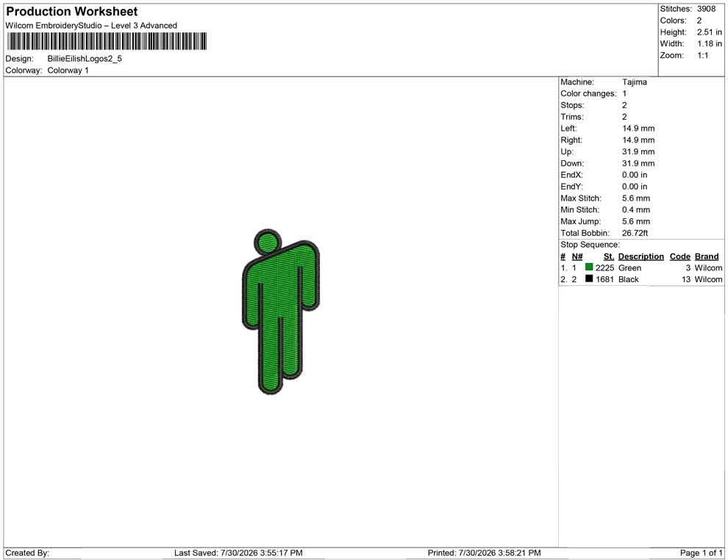
Task: Click the figure's raised right arm
Action: click(x=310, y=276)
